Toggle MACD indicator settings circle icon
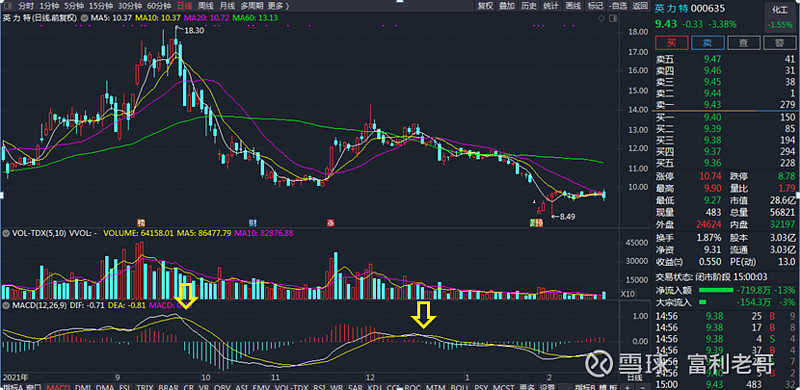 coord(6,305)
